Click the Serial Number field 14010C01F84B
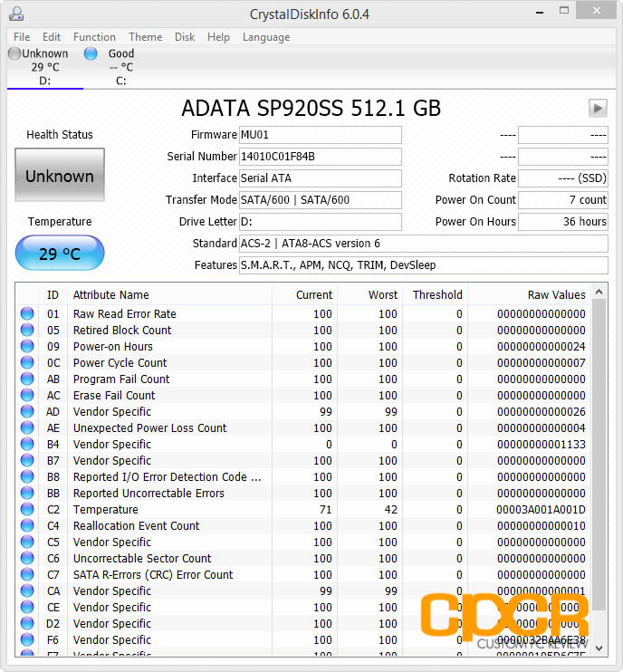This screenshot has height=672, width=623. click(320, 157)
